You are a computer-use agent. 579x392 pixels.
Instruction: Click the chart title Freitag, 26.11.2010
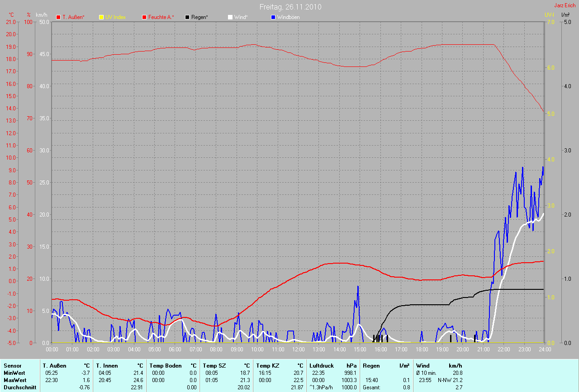290,7
